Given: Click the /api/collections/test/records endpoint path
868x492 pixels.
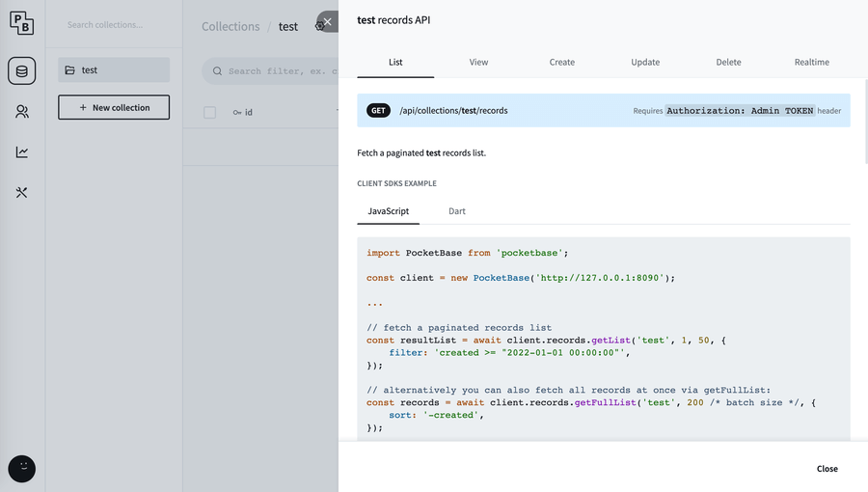Looking at the screenshot, I should [x=453, y=111].
